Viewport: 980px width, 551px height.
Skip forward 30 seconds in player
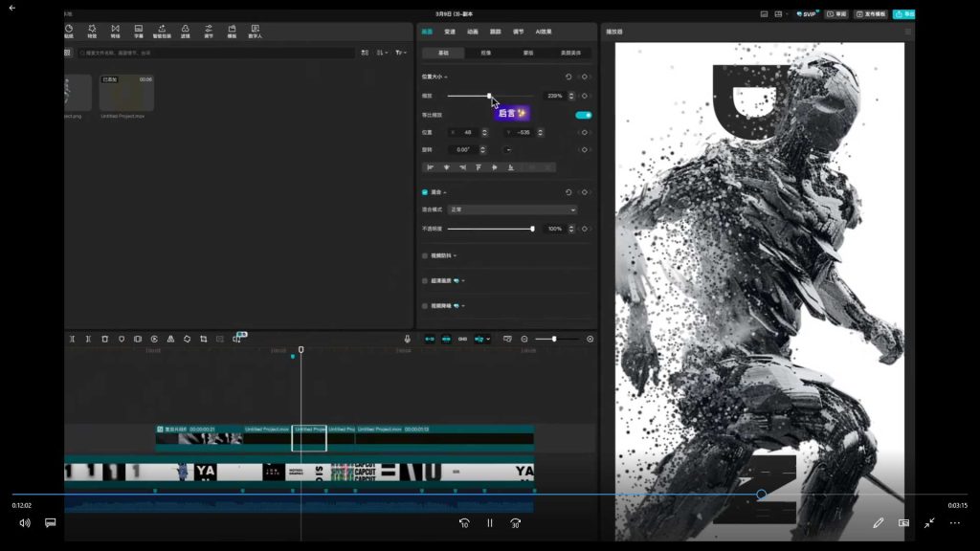[515, 523]
